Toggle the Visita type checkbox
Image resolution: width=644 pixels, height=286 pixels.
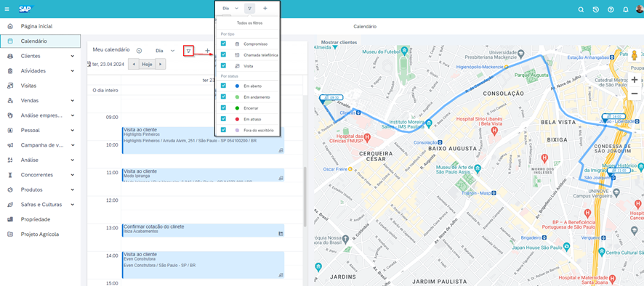(223, 65)
